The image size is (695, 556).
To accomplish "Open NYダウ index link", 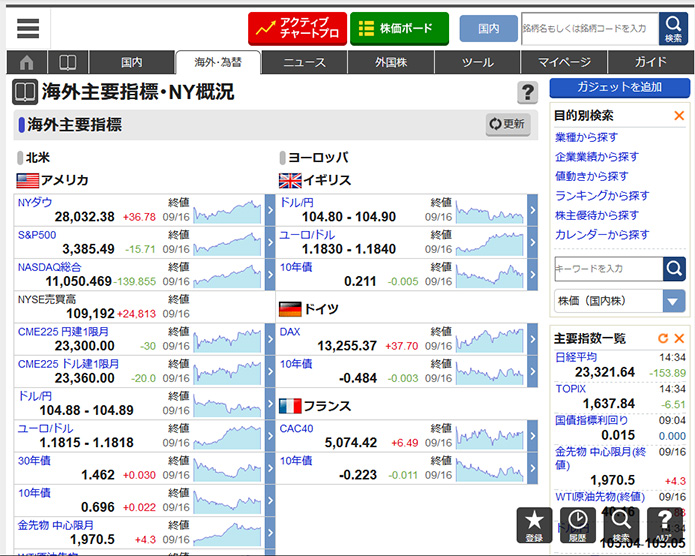I will [x=35, y=203].
